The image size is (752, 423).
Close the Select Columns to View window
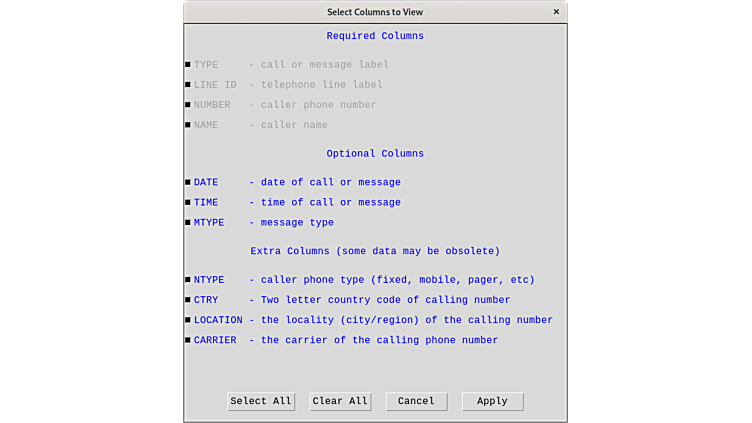click(x=556, y=12)
